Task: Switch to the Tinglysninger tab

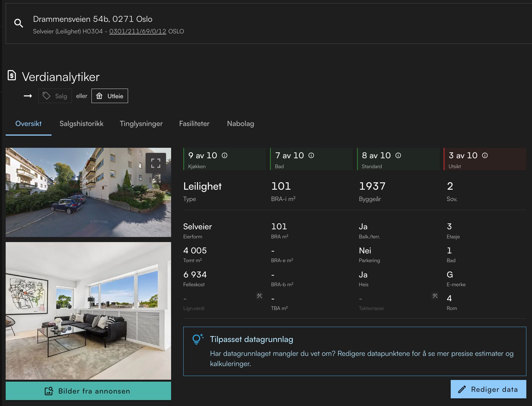Action: coord(141,124)
